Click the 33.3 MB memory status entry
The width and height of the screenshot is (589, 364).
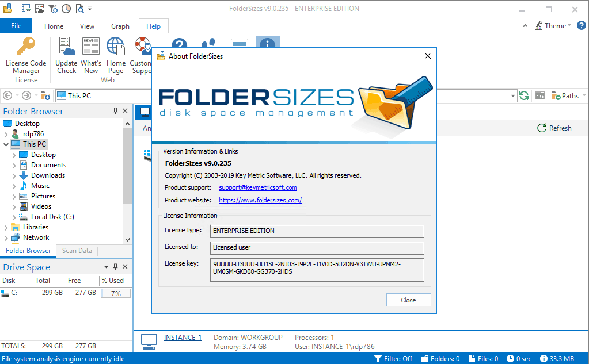[x=557, y=359]
